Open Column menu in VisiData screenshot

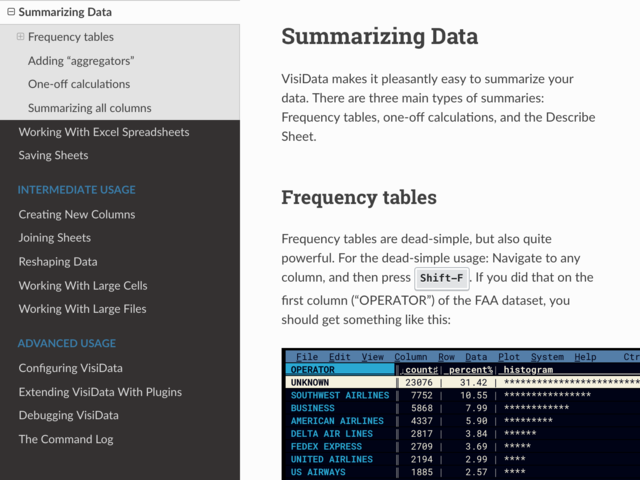(411, 357)
